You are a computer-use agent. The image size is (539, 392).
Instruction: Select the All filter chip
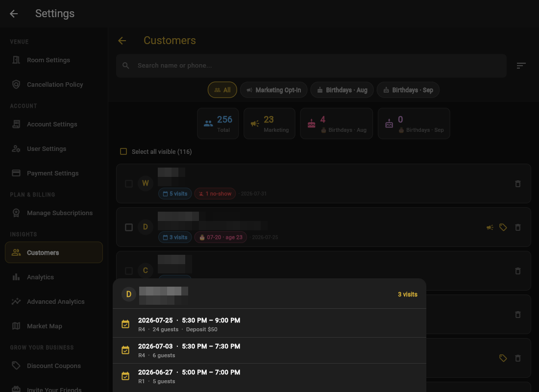(222, 90)
